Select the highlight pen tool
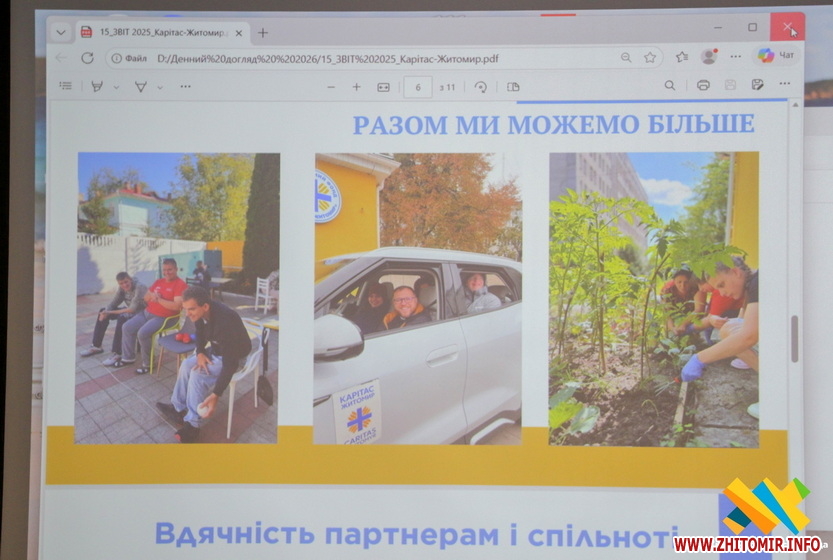This screenshot has width=833, height=560. pyautogui.click(x=97, y=87)
